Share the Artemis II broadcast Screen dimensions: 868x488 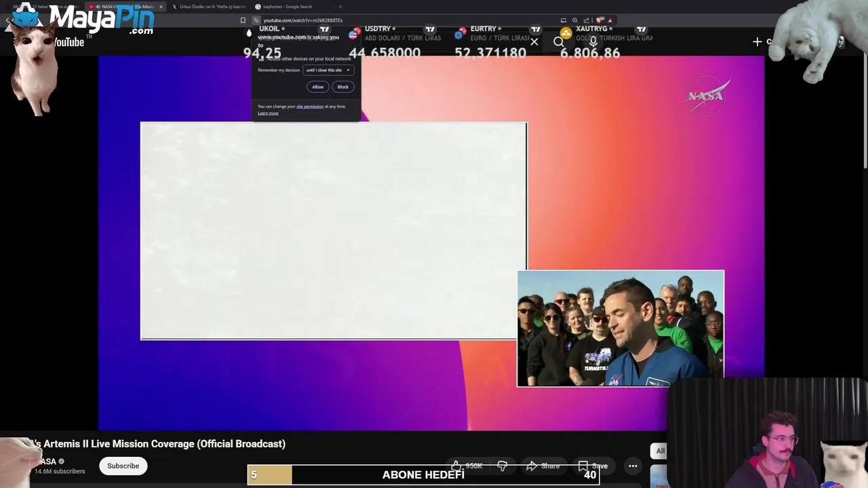[543, 466]
